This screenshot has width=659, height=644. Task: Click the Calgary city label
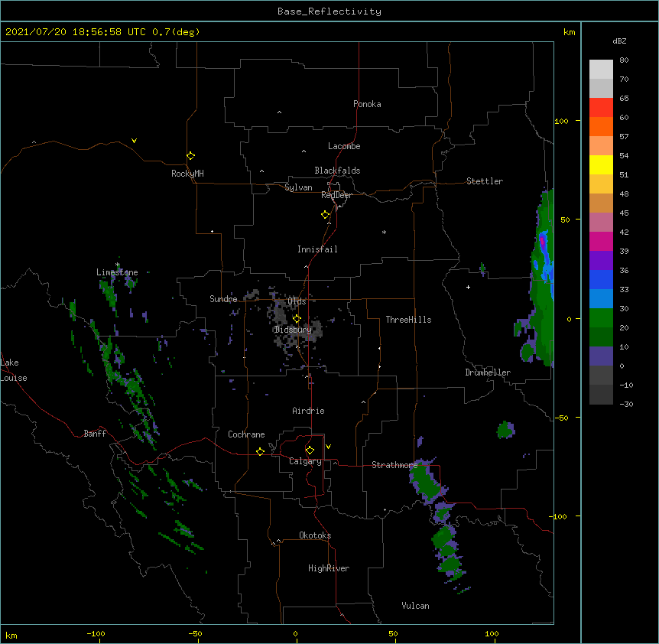pyautogui.click(x=305, y=461)
